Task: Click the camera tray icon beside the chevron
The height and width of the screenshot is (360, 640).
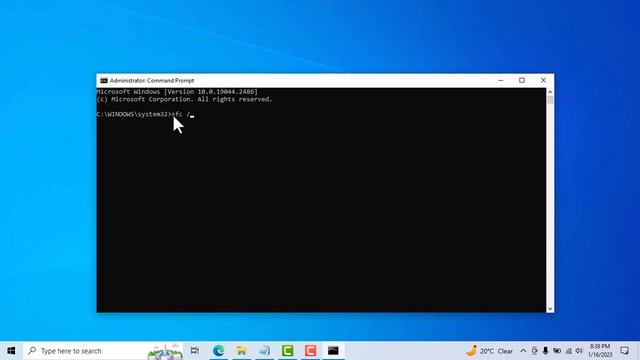Action: coord(534,351)
